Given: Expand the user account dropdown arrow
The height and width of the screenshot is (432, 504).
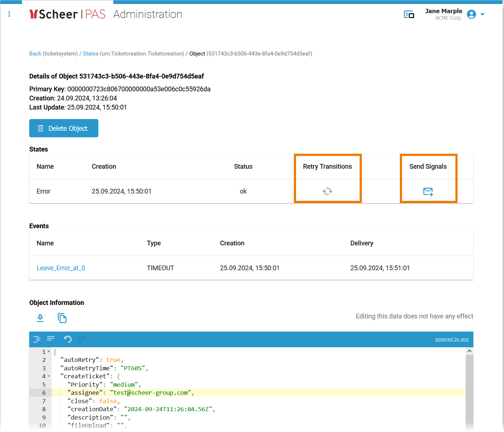Looking at the screenshot, I should [x=482, y=15].
